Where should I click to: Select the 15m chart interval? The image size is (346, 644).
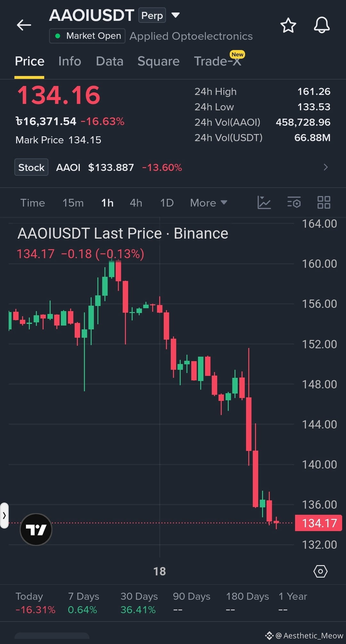click(73, 203)
